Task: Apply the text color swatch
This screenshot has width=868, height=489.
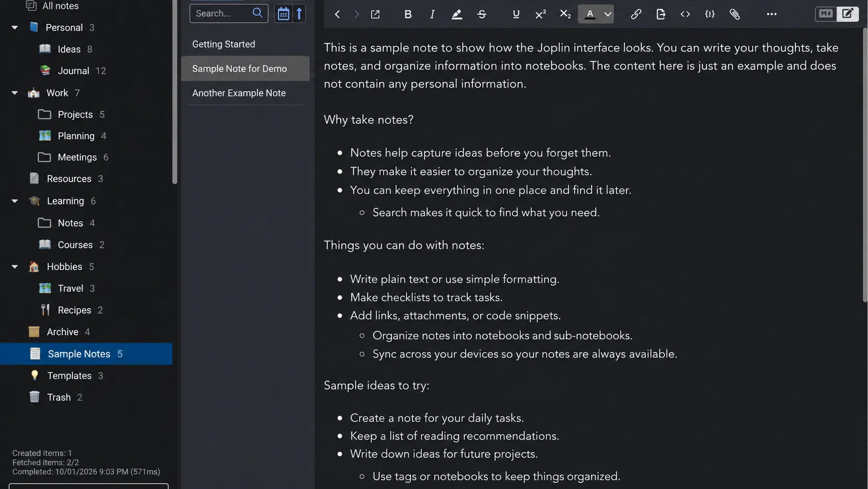Action: [590, 14]
